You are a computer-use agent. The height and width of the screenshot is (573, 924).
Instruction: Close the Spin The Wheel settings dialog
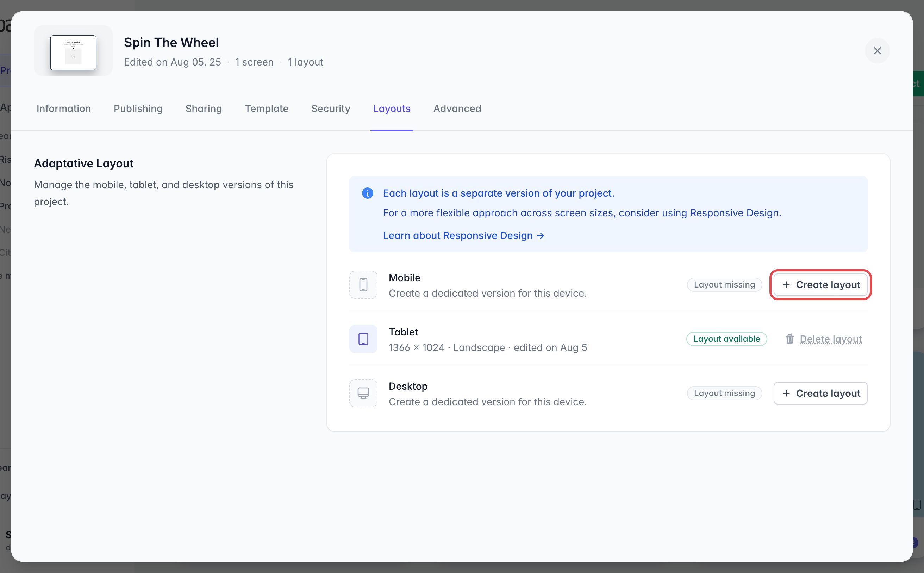tap(877, 51)
